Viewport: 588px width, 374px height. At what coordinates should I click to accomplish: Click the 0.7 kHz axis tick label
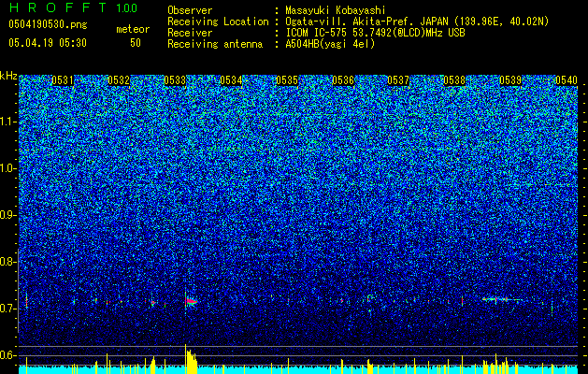tap(8, 309)
